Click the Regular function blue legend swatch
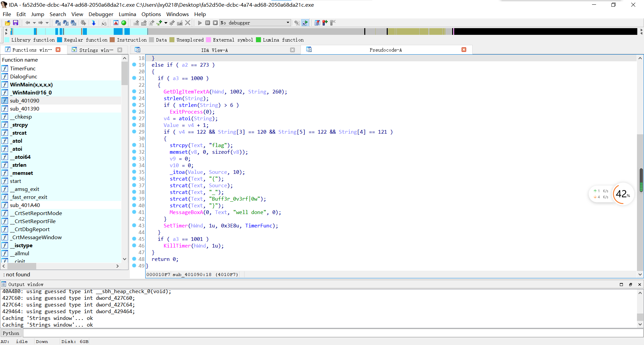The height and width of the screenshot is (345, 644). tap(60, 40)
